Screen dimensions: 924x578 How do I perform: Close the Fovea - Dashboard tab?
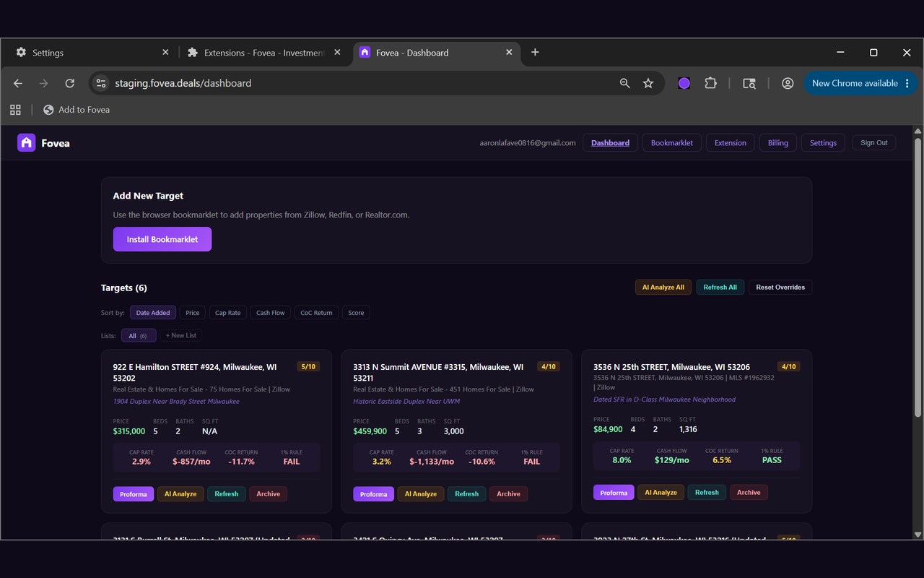[509, 52]
